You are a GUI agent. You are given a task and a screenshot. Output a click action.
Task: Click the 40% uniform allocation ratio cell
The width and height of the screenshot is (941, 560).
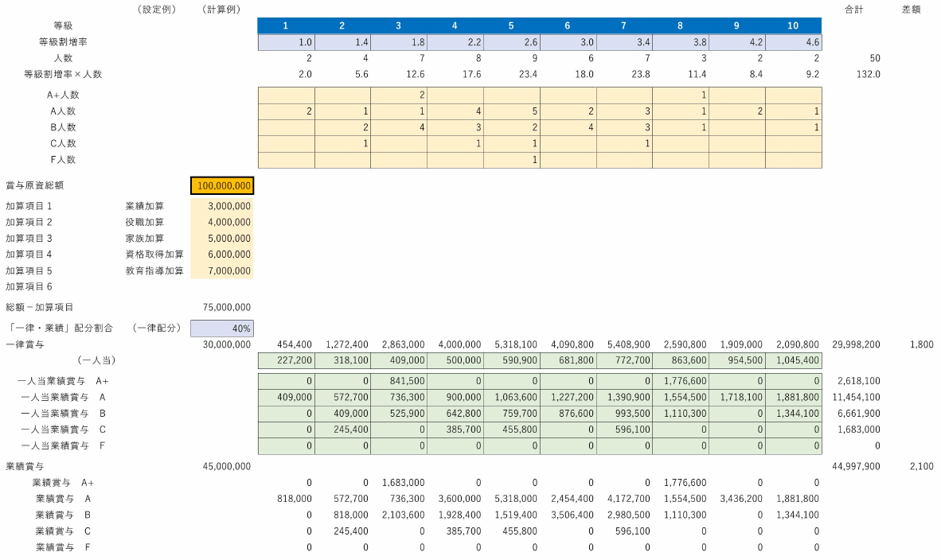point(222,328)
